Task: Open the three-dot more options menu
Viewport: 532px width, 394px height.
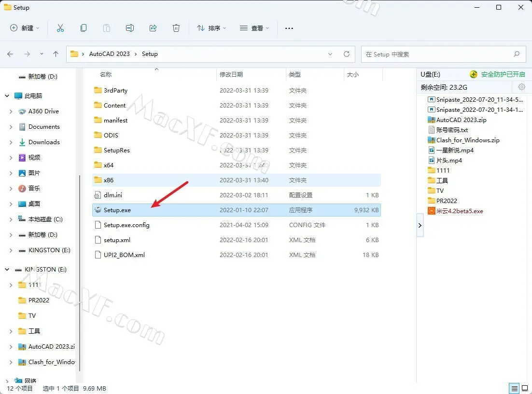Action: pyautogui.click(x=289, y=28)
